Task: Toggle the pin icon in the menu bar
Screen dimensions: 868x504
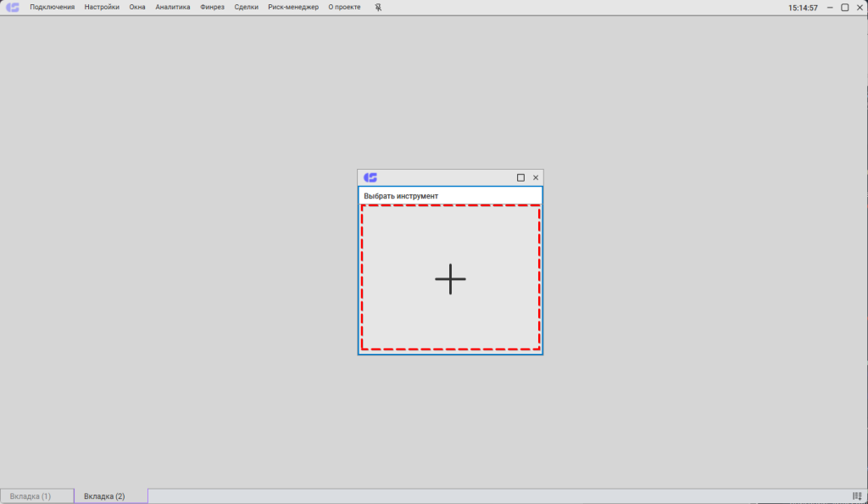Action: [x=379, y=7]
